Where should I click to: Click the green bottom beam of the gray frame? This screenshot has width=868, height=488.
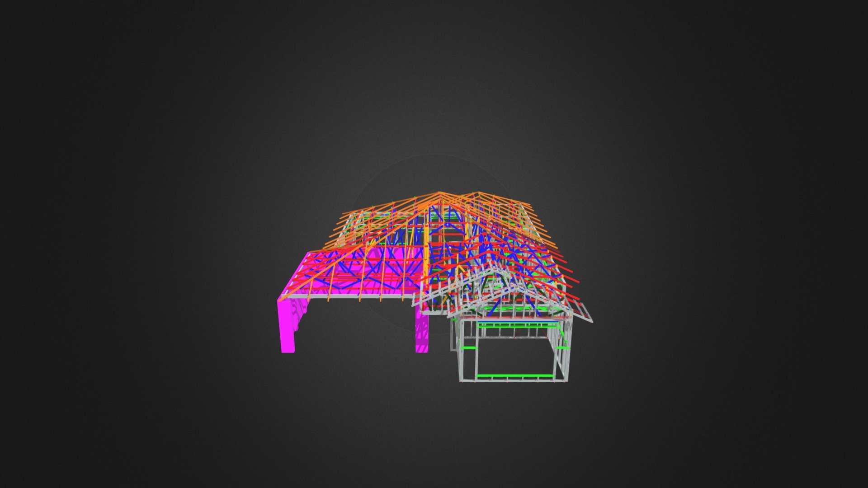point(515,376)
